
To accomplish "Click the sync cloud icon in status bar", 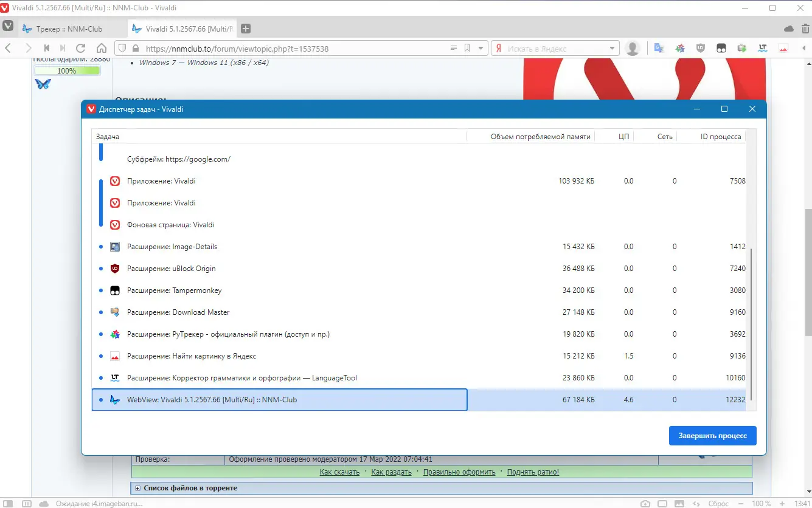I will (43, 504).
